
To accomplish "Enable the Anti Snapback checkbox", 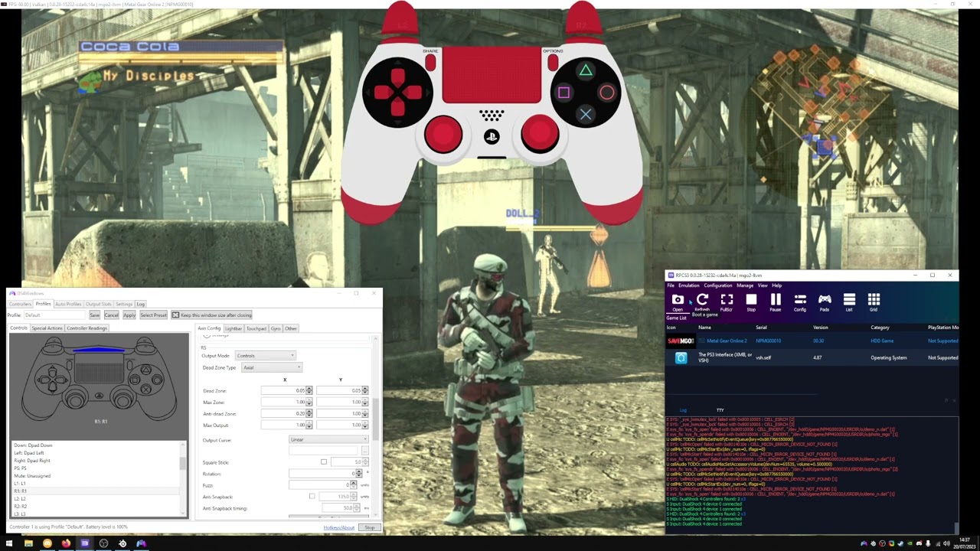I will point(312,497).
